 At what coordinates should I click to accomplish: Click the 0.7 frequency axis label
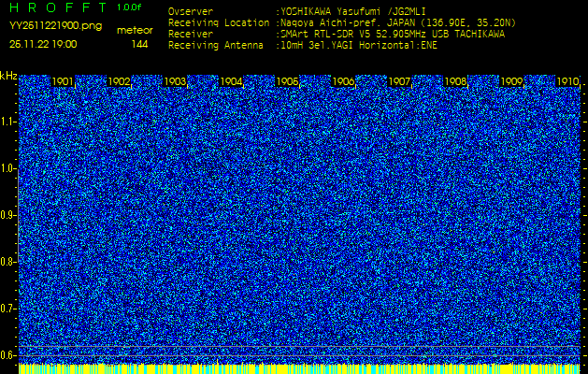tap(7, 309)
